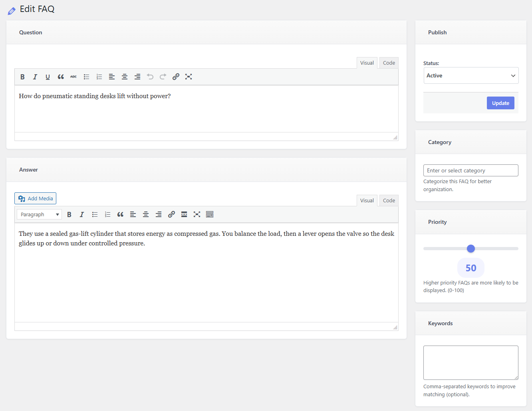This screenshot has height=411, width=532.
Task: Click the Add Media button
Action: click(x=36, y=198)
